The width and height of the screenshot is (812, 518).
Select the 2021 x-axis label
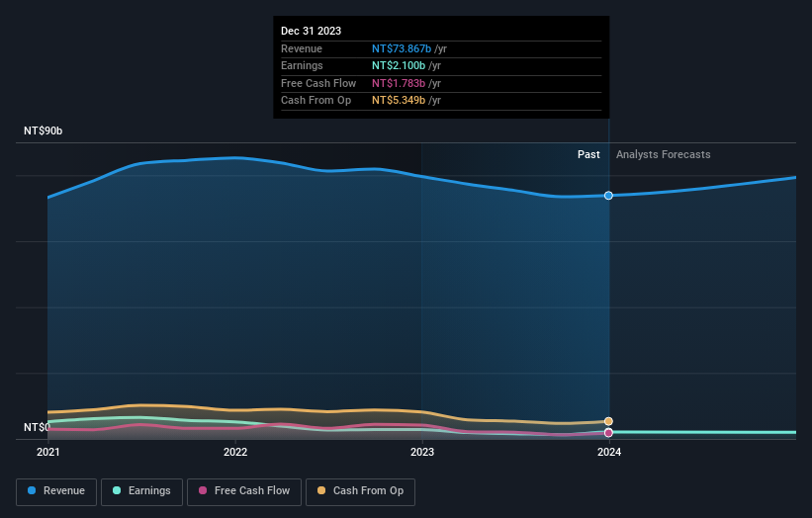[48, 452]
